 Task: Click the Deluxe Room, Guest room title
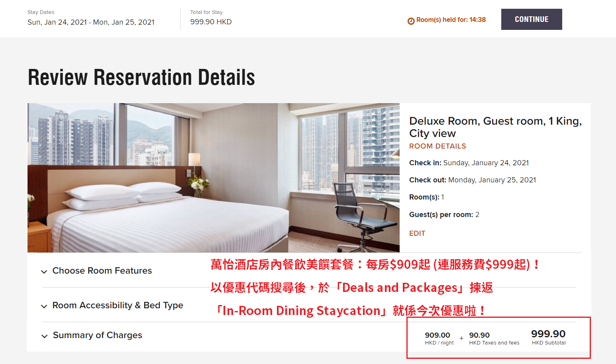click(x=495, y=127)
